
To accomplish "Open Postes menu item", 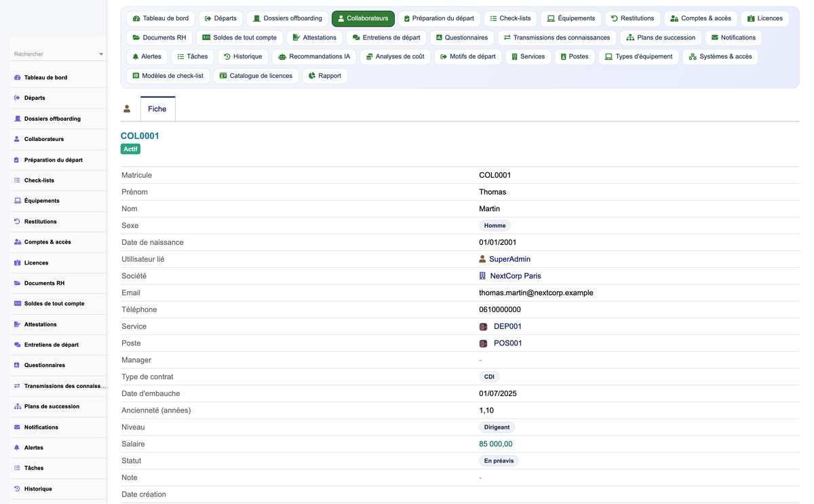I will [x=575, y=56].
